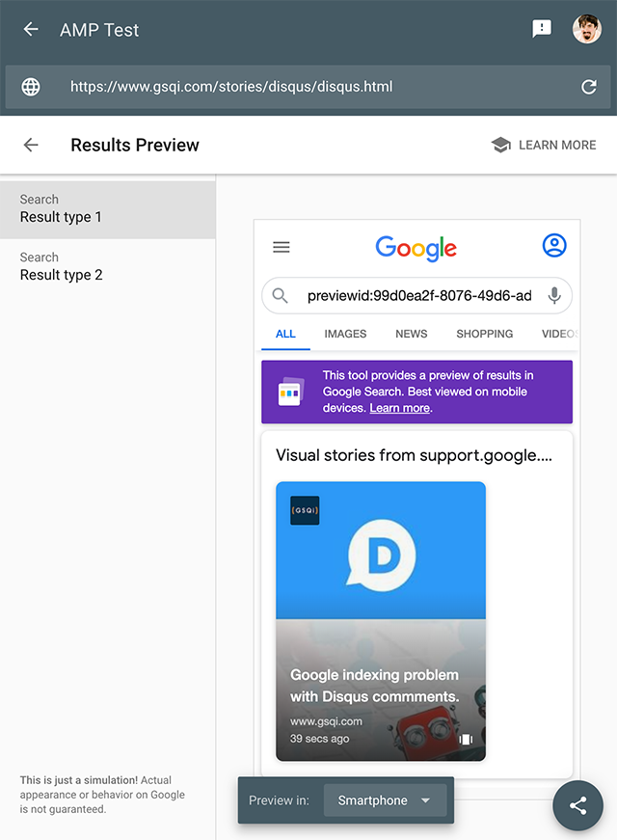Open the Smartphone preview device dropdown
The image size is (617, 840).
click(385, 800)
